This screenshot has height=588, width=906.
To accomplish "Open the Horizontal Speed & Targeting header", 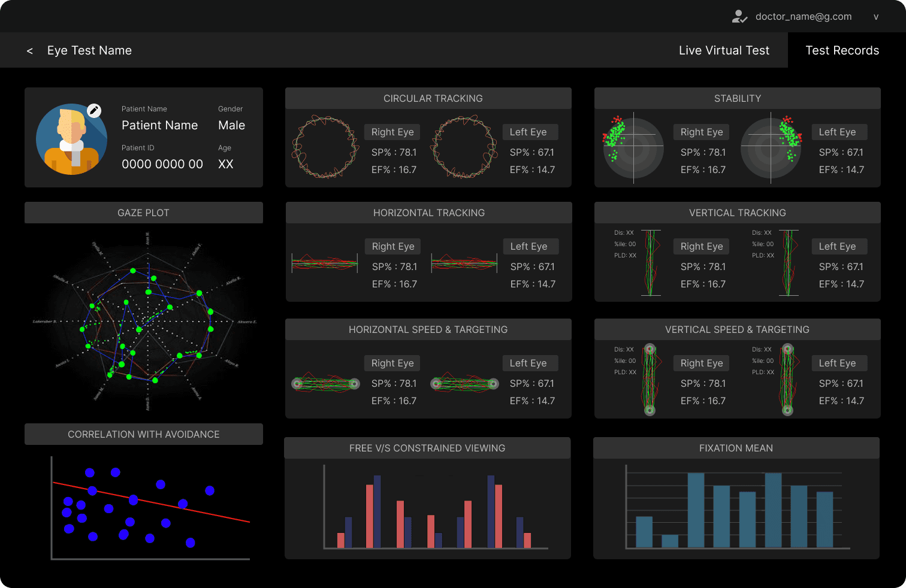I will (x=428, y=329).
